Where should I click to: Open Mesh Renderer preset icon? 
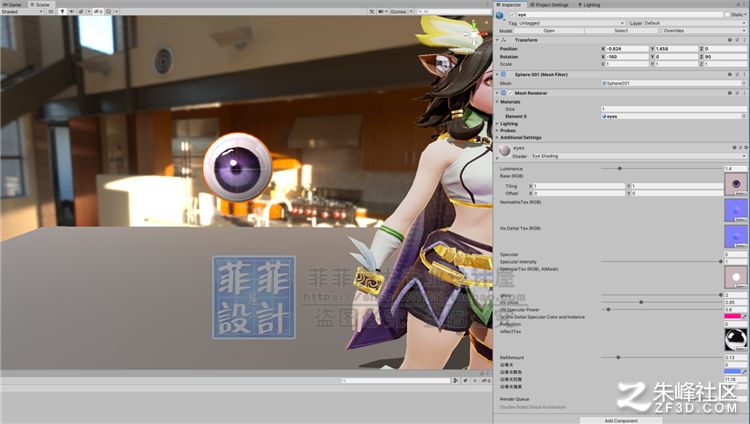(x=737, y=93)
